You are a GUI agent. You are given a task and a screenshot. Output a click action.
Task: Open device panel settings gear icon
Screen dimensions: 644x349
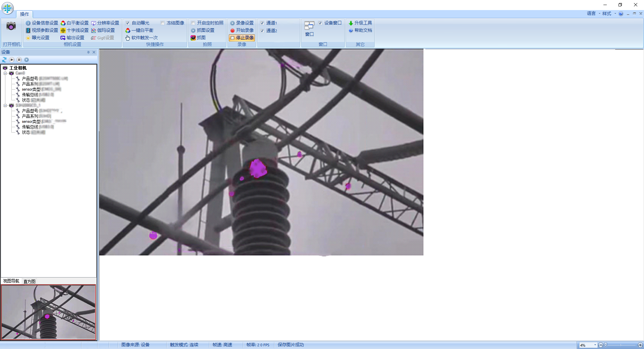26,60
